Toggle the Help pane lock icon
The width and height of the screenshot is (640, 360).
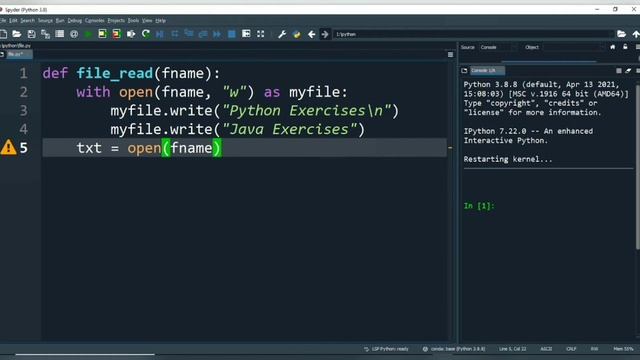click(625, 47)
